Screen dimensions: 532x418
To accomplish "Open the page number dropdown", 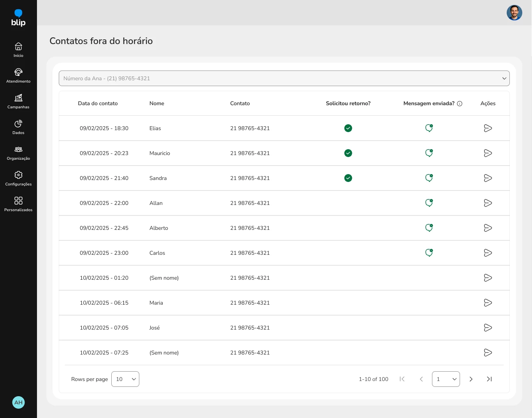I will click(x=446, y=379).
